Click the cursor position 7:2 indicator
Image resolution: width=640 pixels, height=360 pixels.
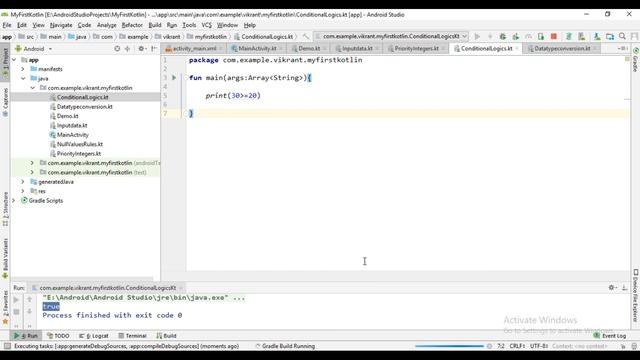(501, 346)
